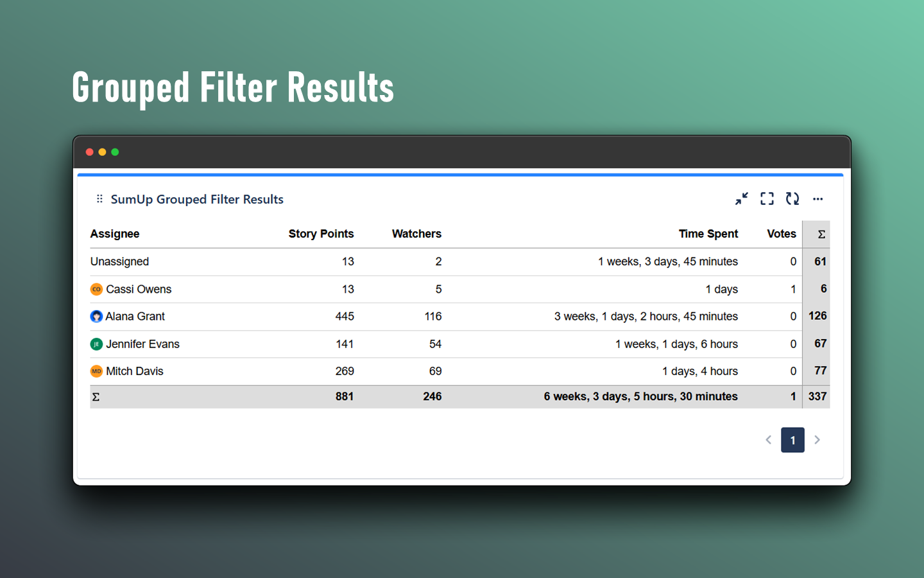924x578 pixels.
Task: Open the gadget more options menu
Action: [x=817, y=199]
